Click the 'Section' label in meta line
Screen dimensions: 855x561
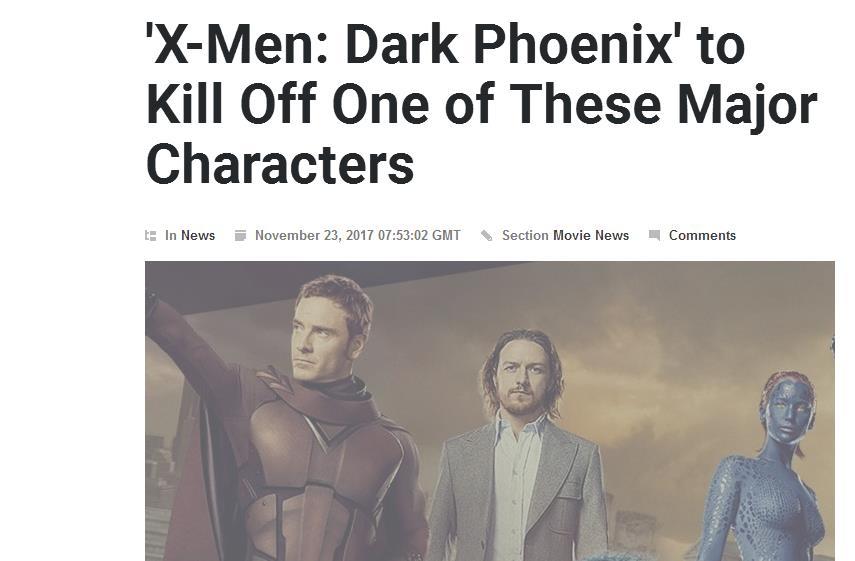(525, 236)
